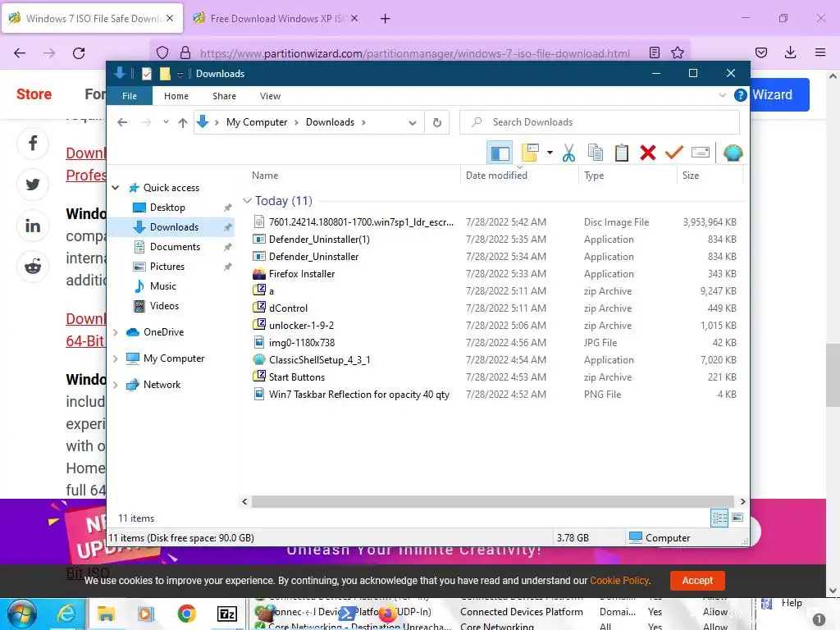Click the horizontal scrollbar right arrow
Screen dimensions: 840x630
742,502
